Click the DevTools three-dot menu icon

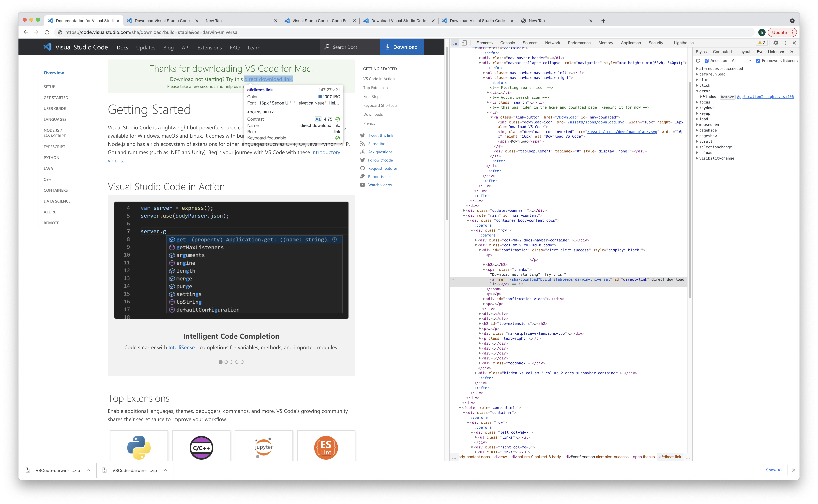tap(785, 43)
